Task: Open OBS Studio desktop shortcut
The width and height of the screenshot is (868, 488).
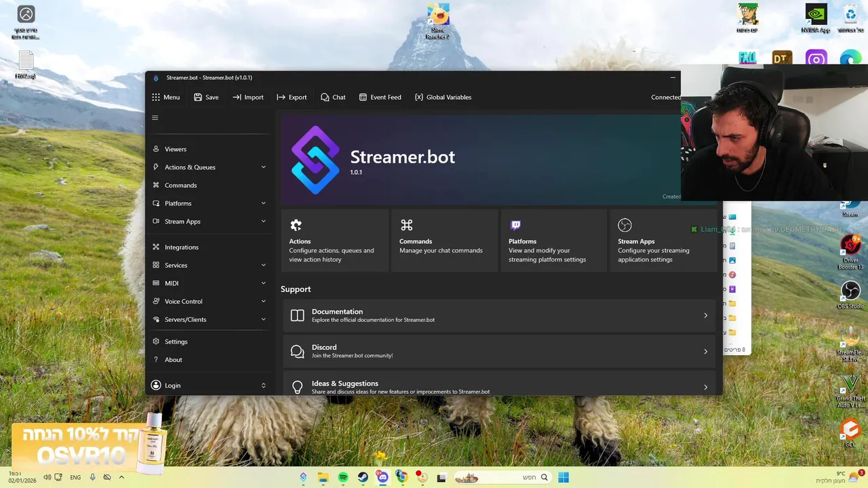Action: (x=850, y=295)
